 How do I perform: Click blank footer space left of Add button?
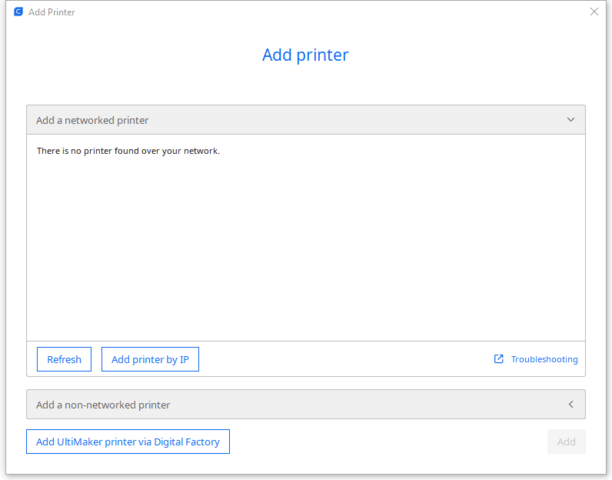coord(390,441)
